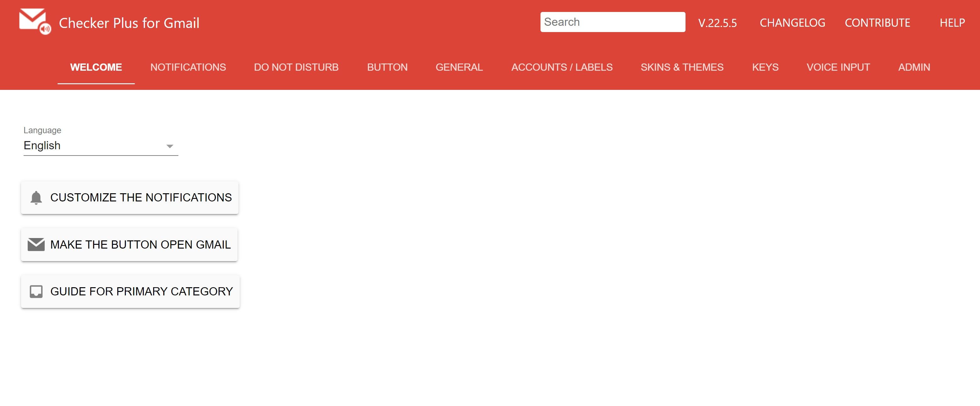View the Keys shortcuts tab
Image resolution: width=980 pixels, height=406 pixels.
tap(765, 67)
